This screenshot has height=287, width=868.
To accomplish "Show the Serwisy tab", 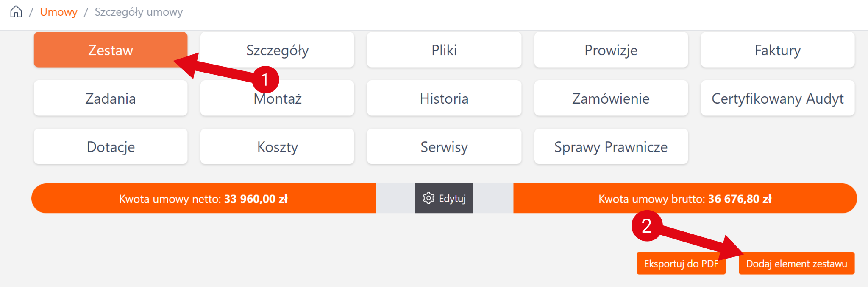I will pyautogui.click(x=444, y=147).
